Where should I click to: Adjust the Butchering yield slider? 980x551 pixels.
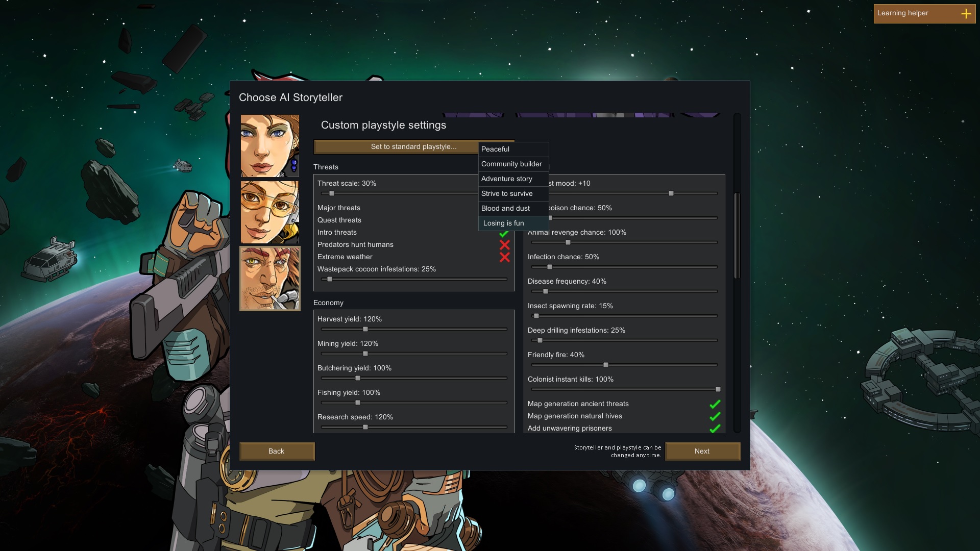pyautogui.click(x=414, y=378)
